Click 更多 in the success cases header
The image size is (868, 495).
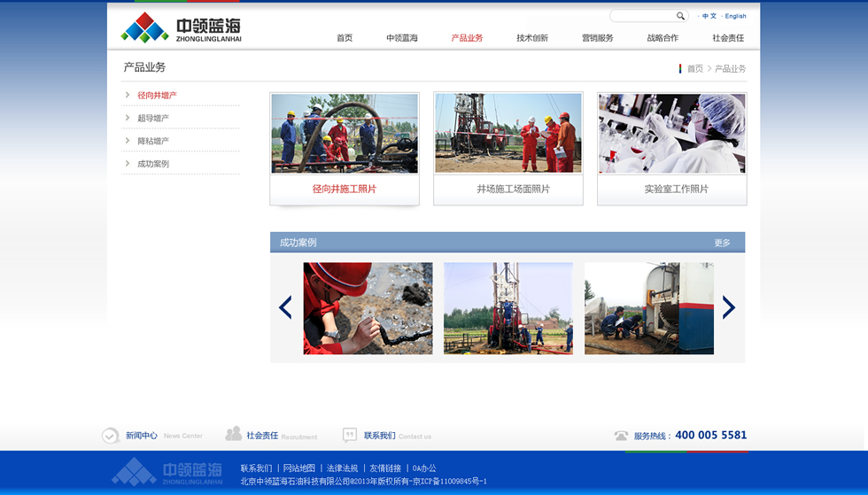click(723, 243)
